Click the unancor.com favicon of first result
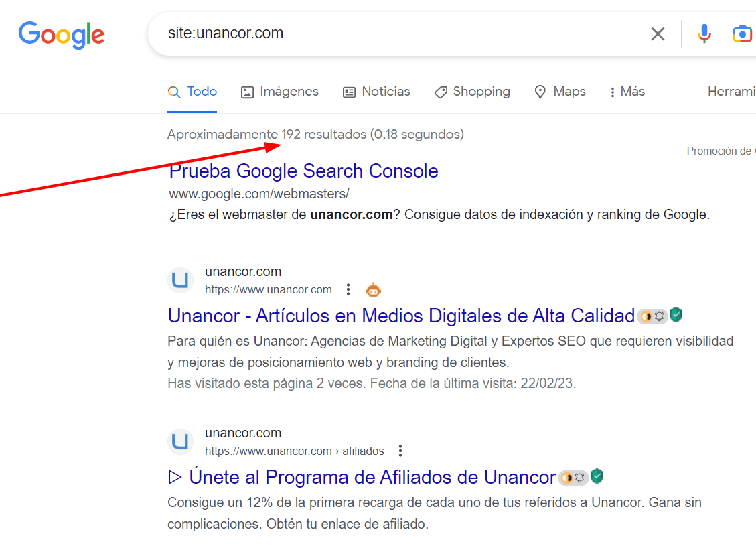756x556 pixels. pos(180,280)
